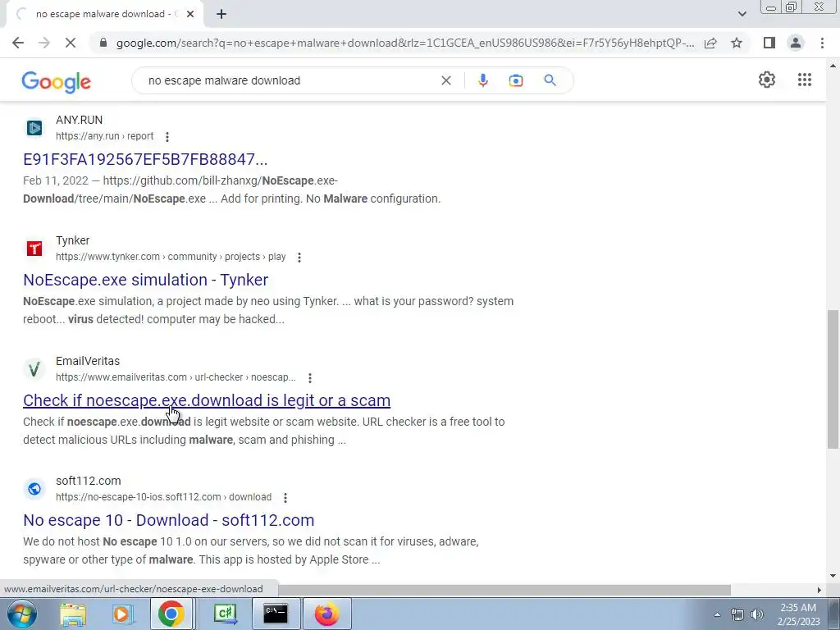Open more options for ANY.RUN result

[x=167, y=137]
